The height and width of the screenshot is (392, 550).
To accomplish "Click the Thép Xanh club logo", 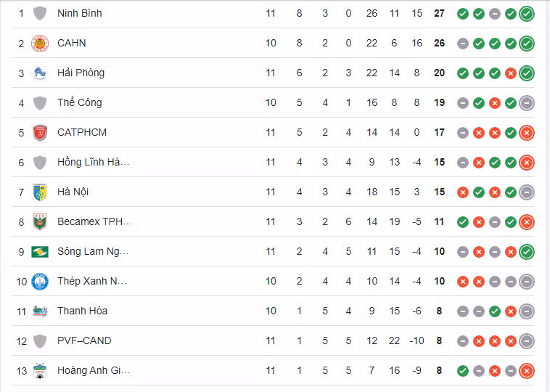I will tap(40, 282).
